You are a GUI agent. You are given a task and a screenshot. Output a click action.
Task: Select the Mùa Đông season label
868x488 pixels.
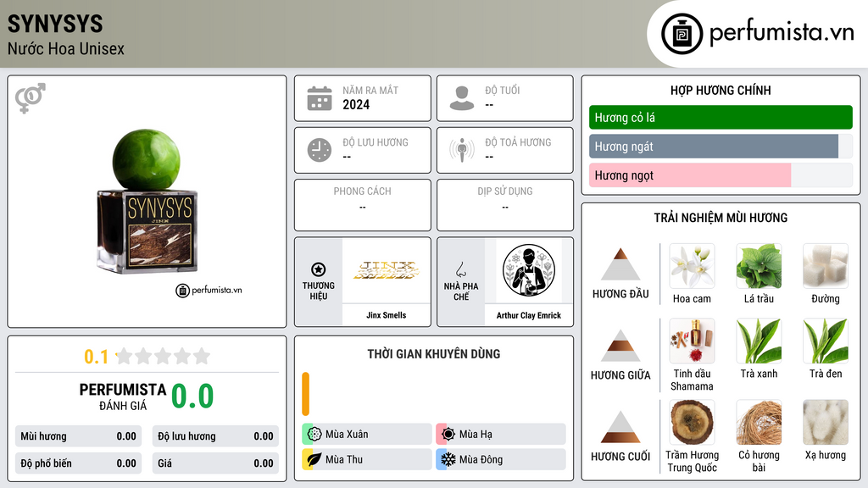(x=481, y=459)
